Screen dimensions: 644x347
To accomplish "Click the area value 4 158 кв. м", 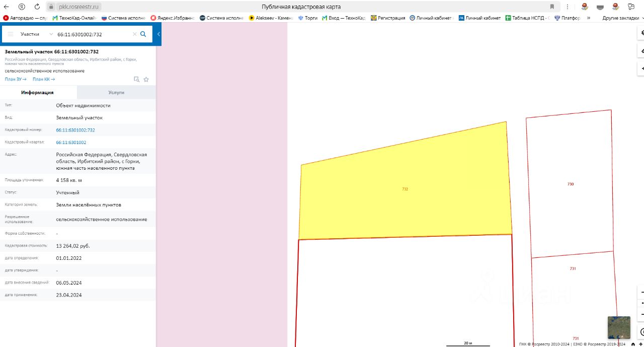I will point(69,180).
